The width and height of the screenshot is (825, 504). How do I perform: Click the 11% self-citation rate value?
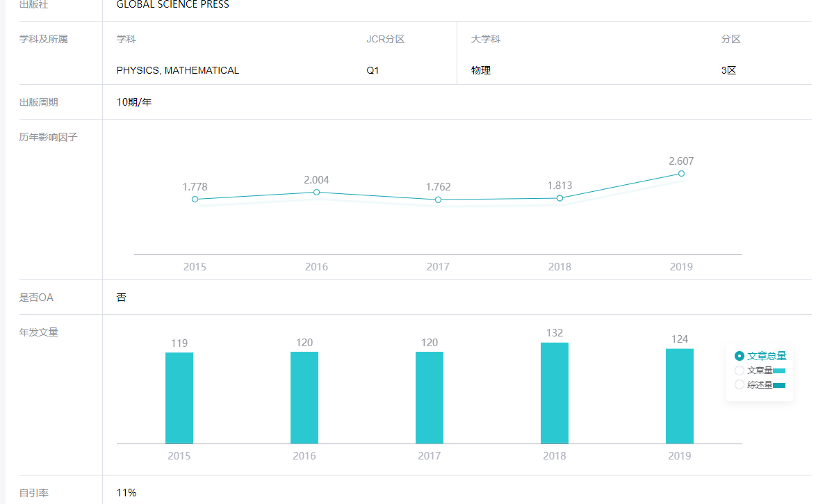tap(126, 493)
